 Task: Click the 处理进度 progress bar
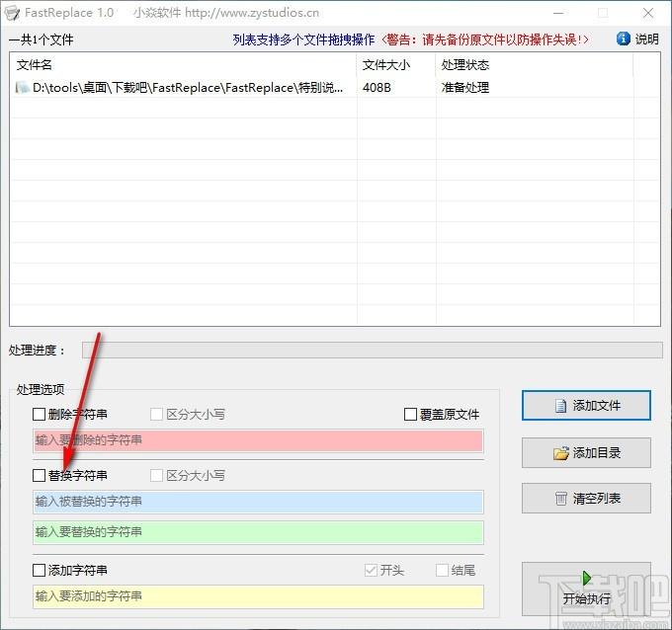(x=372, y=350)
